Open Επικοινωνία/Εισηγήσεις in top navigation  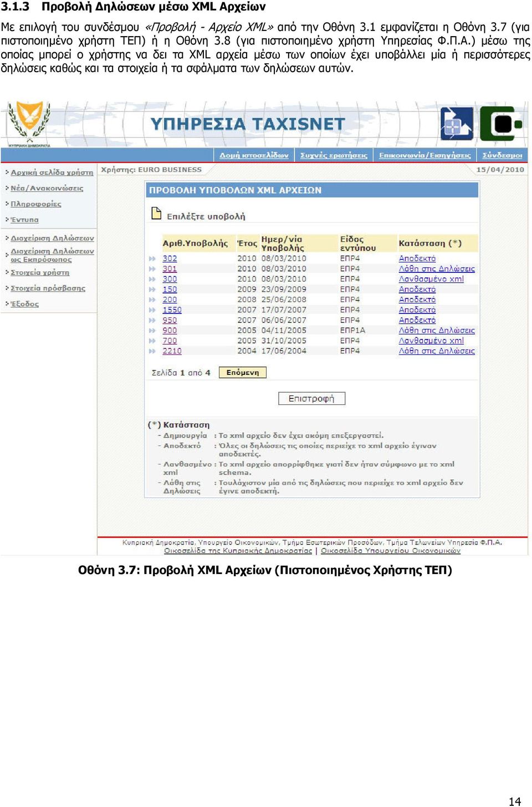click(425, 155)
